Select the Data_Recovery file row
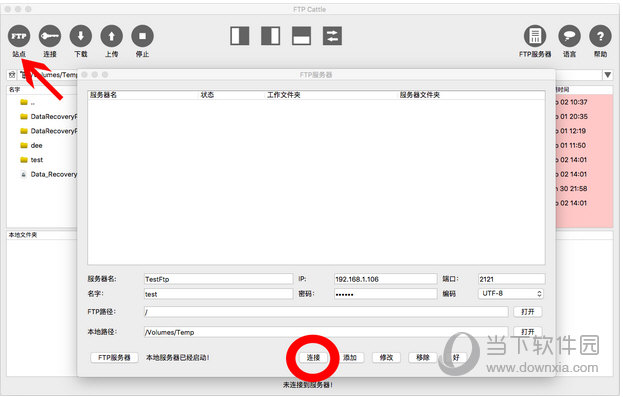623x397 pixels. coord(42,174)
